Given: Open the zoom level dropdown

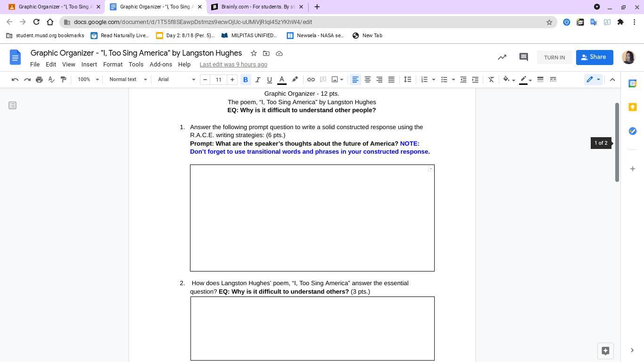Looking at the screenshot, I should [88, 80].
